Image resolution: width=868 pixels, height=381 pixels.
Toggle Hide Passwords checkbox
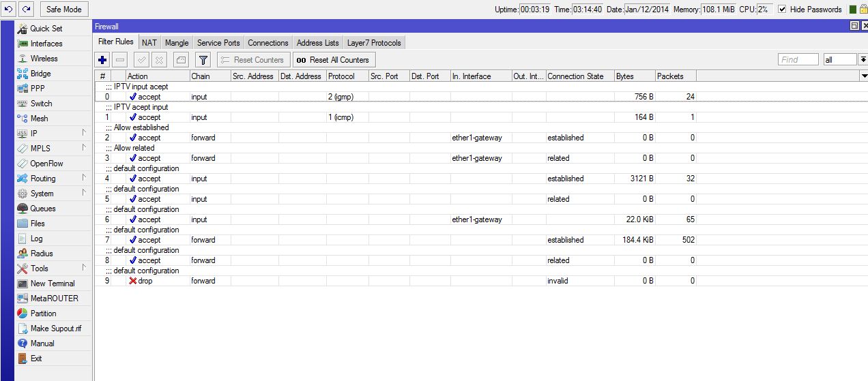pos(782,9)
